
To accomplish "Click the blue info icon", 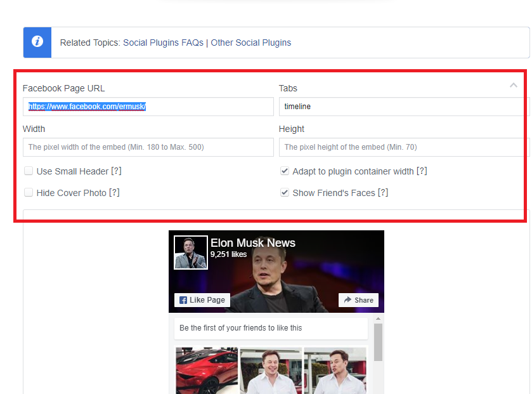I will pos(37,42).
